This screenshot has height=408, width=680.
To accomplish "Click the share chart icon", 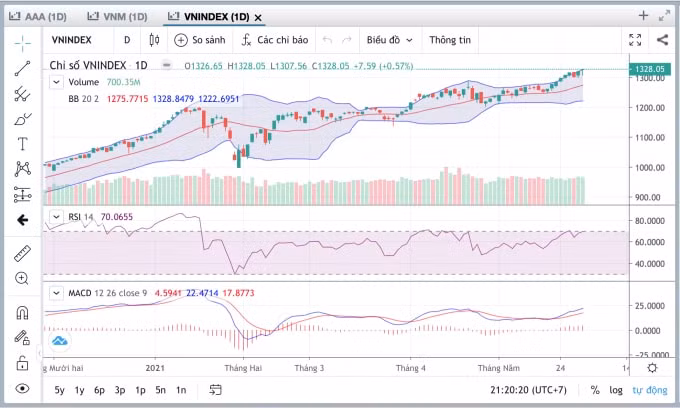I will (662, 40).
